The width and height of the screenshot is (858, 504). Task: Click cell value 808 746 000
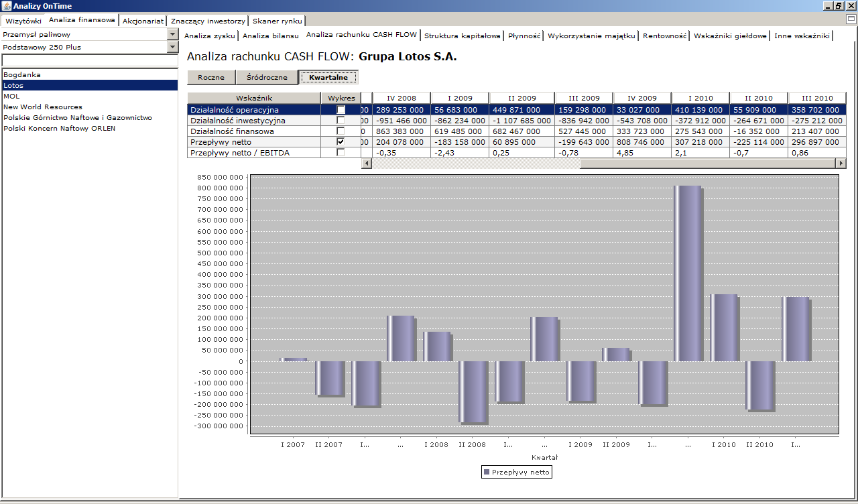[x=641, y=141]
